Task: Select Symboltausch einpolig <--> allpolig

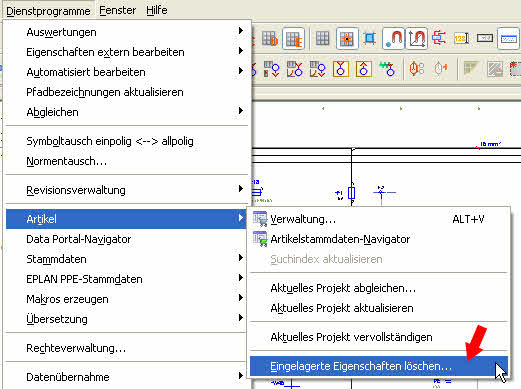Action: [127, 141]
